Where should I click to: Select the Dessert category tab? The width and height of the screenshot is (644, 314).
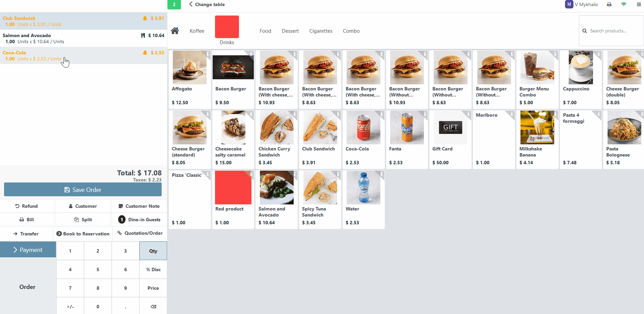290,31
